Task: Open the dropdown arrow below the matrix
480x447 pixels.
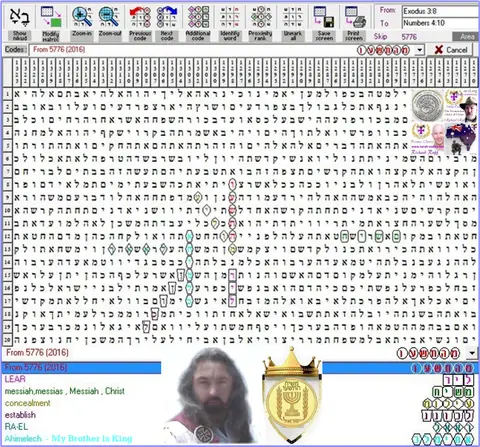Action: 472,353
